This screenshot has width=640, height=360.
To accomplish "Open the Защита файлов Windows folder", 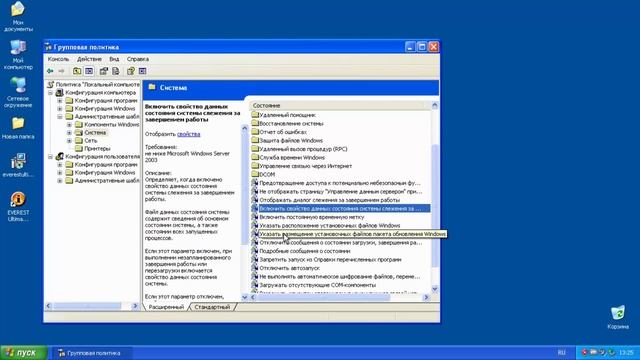I will point(287,140).
